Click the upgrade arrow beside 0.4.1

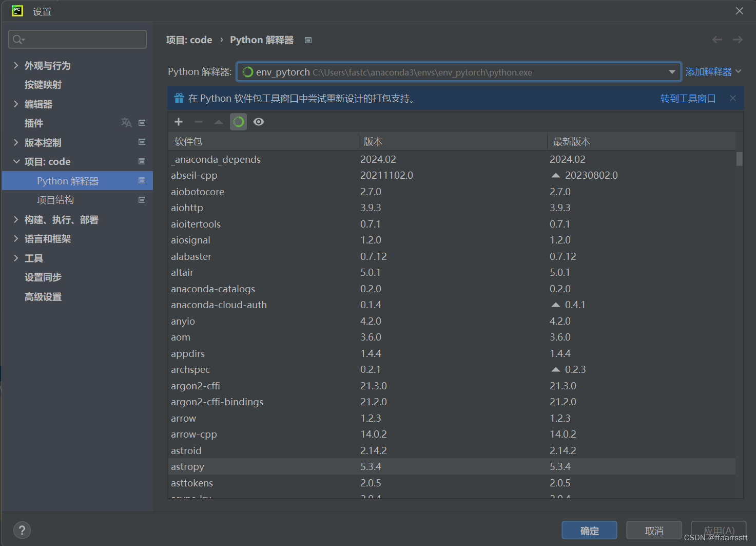555,305
